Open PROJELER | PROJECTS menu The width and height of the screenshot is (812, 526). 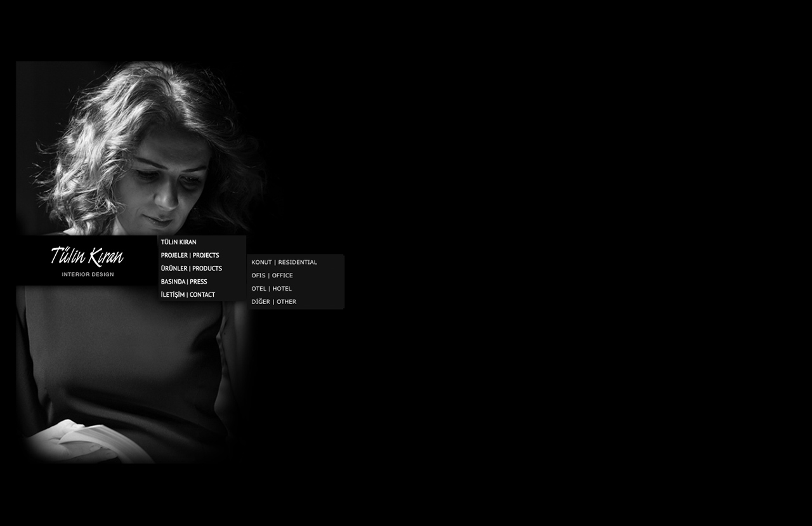tap(190, 256)
